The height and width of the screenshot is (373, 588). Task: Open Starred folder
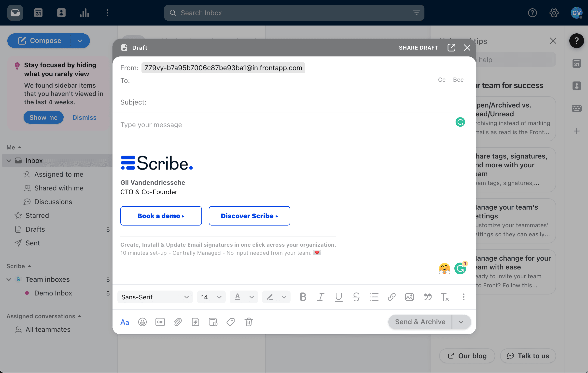pyautogui.click(x=37, y=216)
